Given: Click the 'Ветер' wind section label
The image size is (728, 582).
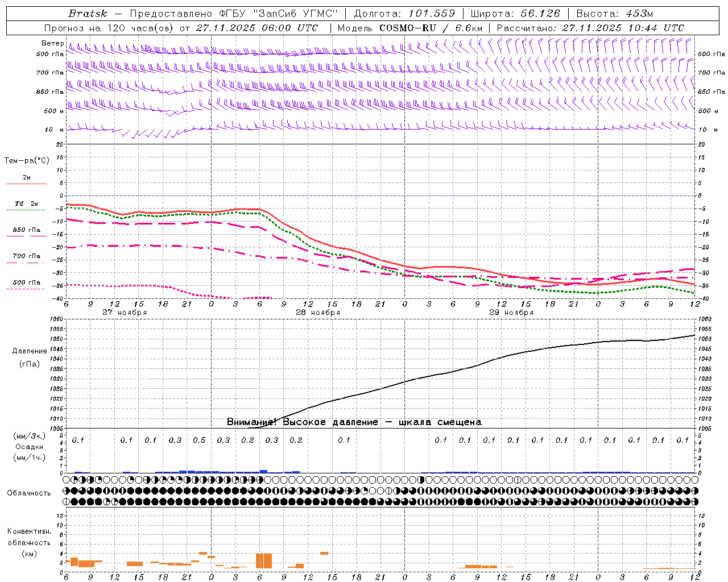Looking at the screenshot, I should coord(52,43).
